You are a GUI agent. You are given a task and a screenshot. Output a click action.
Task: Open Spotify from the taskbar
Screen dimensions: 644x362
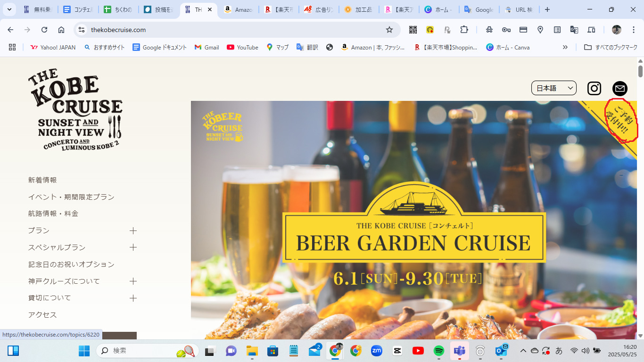click(x=439, y=351)
